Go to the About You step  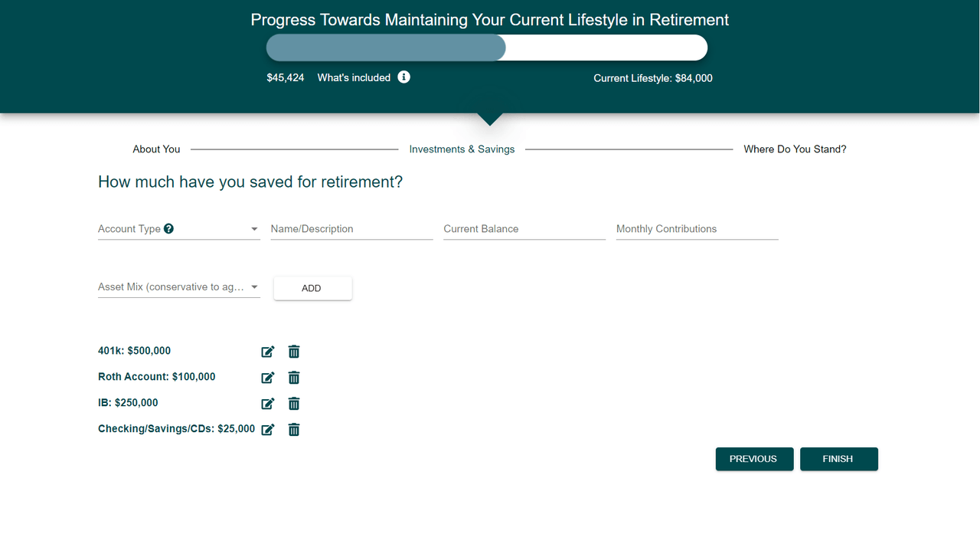coord(156,149)
